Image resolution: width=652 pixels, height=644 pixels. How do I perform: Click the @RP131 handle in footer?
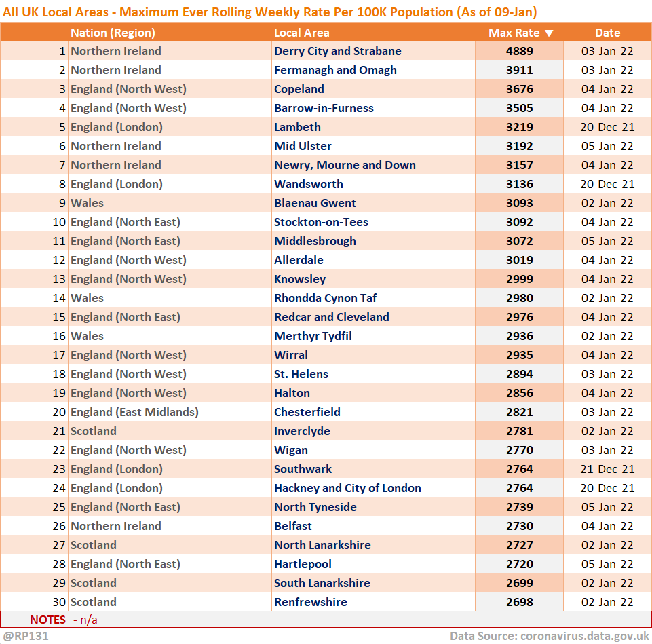25,636
